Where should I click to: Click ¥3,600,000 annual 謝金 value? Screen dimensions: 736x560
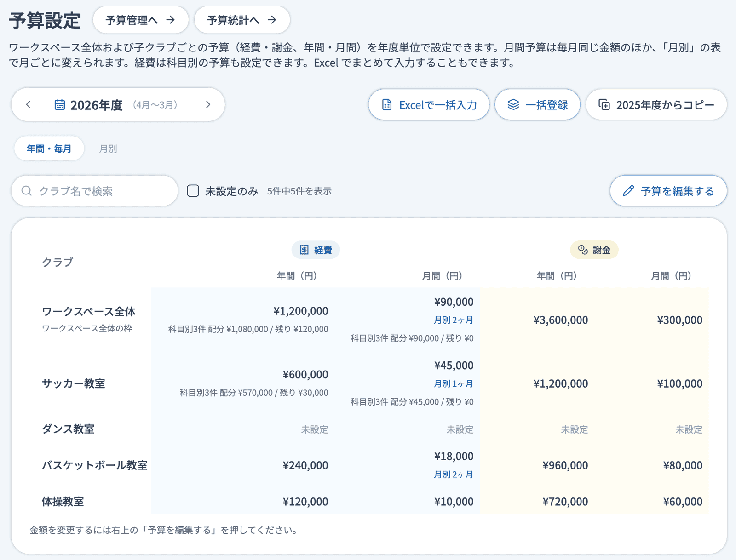click(561, 320)
